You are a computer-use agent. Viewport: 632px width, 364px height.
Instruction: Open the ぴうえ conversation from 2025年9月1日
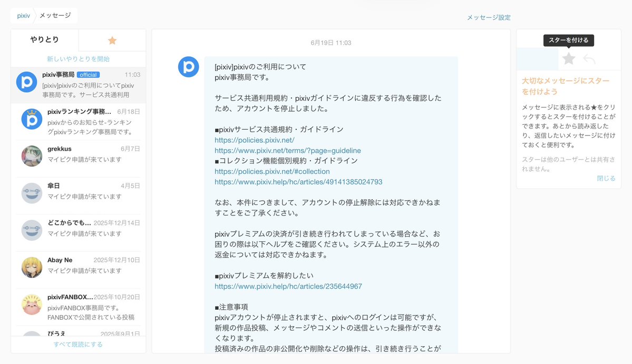point(78,331)
